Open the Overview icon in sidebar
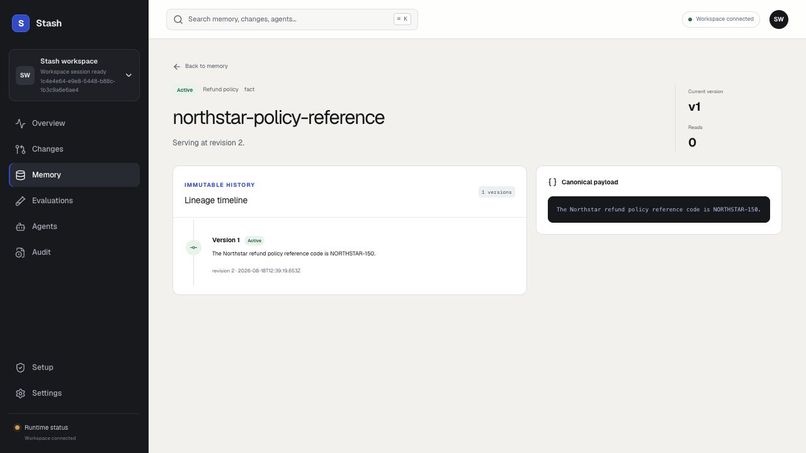806x453 pixels. coord(20,123)
